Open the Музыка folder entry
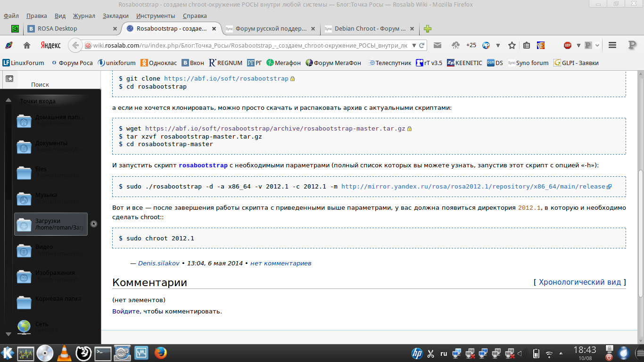The image size is (644, 362). 51,198
